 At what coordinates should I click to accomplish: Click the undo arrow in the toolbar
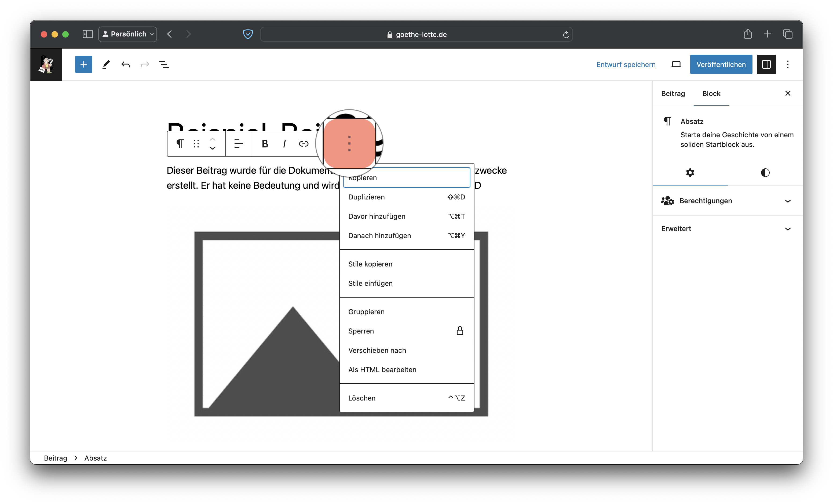[x=125, y=64]
